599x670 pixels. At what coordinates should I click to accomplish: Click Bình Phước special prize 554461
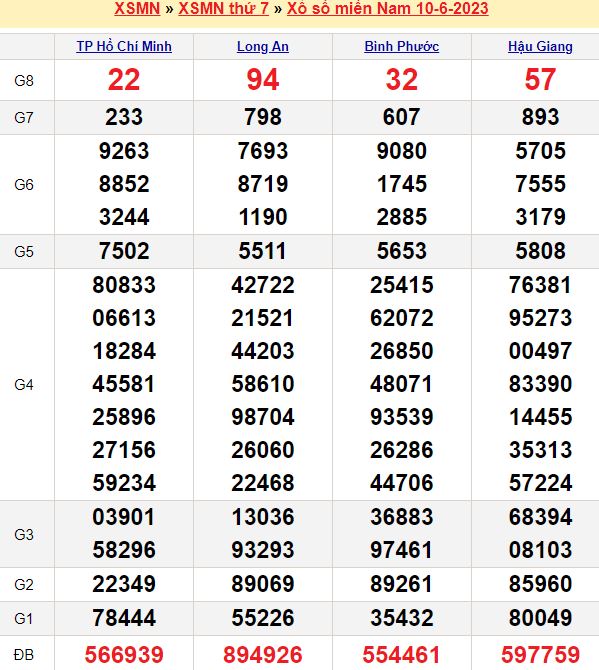[x=402, y=654]
